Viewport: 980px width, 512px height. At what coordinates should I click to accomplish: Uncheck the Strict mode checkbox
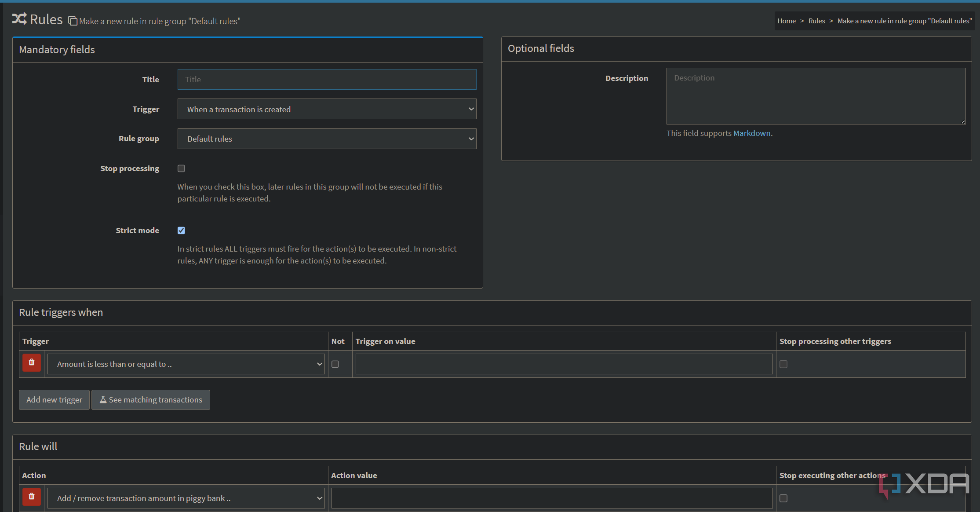181,230
